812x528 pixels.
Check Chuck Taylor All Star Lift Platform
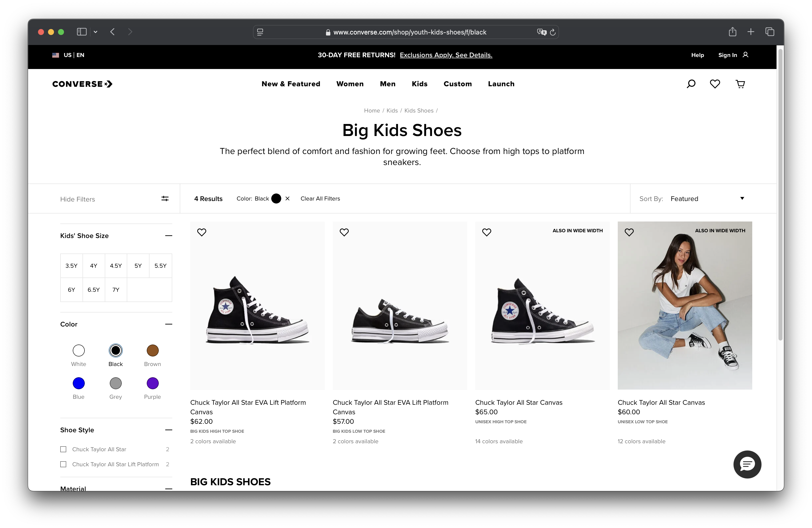[x=63, y=464]
